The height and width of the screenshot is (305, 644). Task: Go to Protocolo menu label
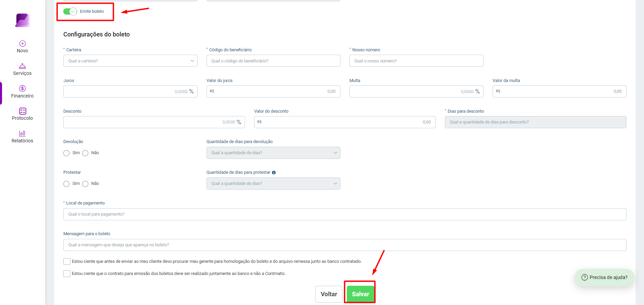[23, 118]
